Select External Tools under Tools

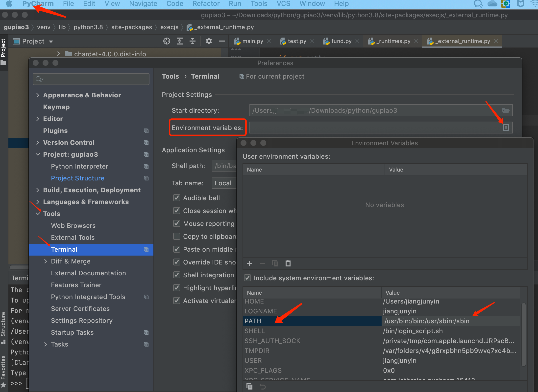pyautogui.click(x=73, y=238)
